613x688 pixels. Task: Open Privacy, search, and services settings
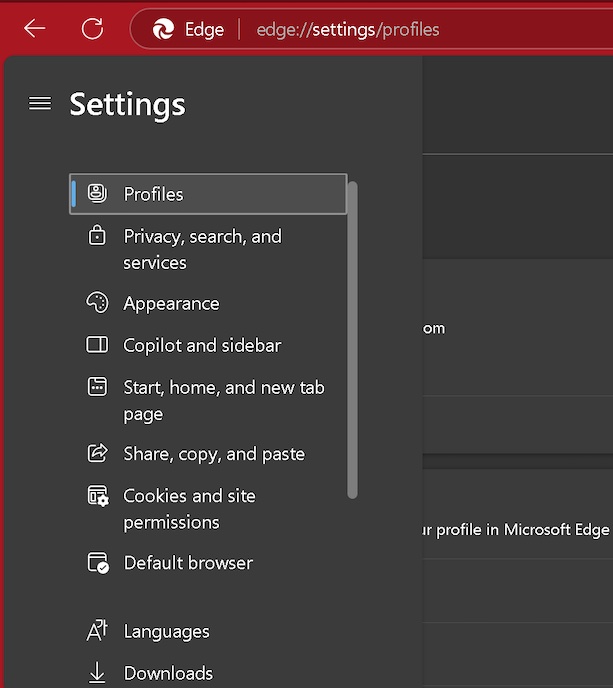pos(202,249)
